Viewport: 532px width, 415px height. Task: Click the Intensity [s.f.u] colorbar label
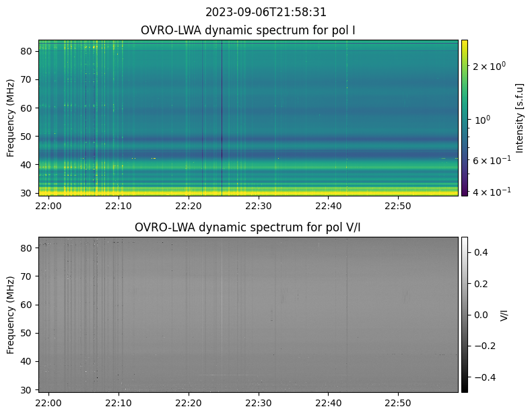(519, 118)
